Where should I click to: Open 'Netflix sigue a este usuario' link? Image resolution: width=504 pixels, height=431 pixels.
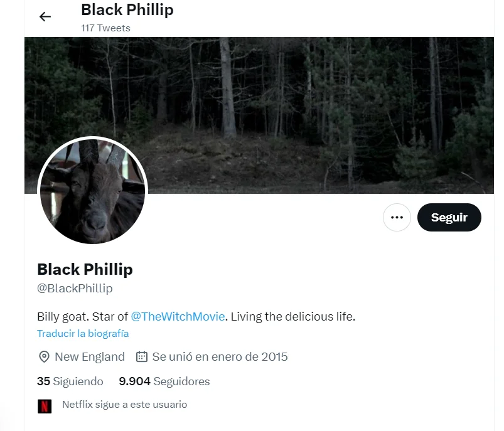coord(124,404)
